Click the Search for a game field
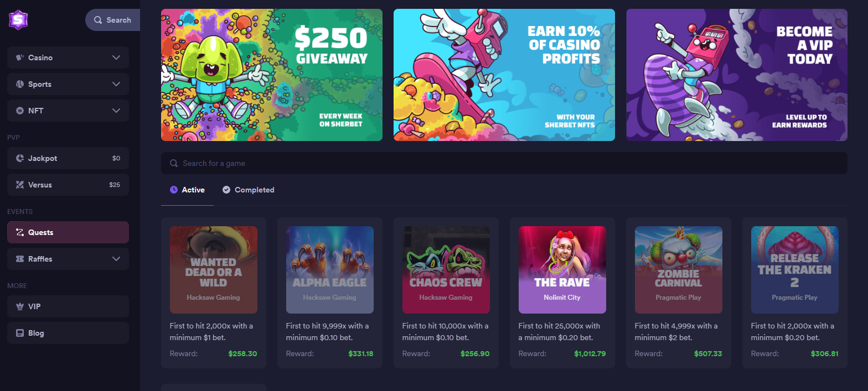This screenshot has width=868, height=391. (x=504, y=163)
